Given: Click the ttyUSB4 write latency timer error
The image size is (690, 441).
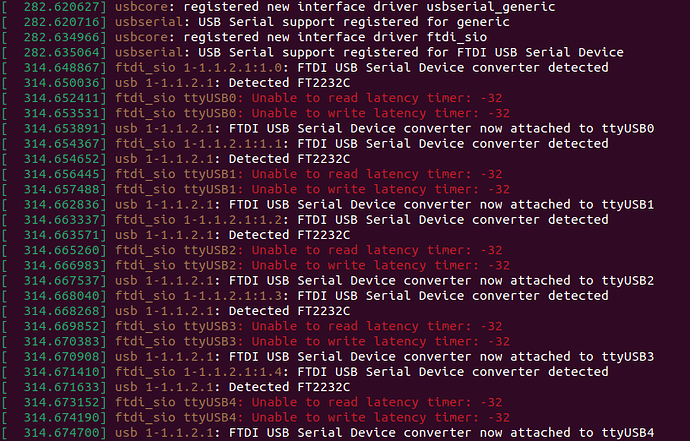Looking at the screenshot, I should [381, 417].
